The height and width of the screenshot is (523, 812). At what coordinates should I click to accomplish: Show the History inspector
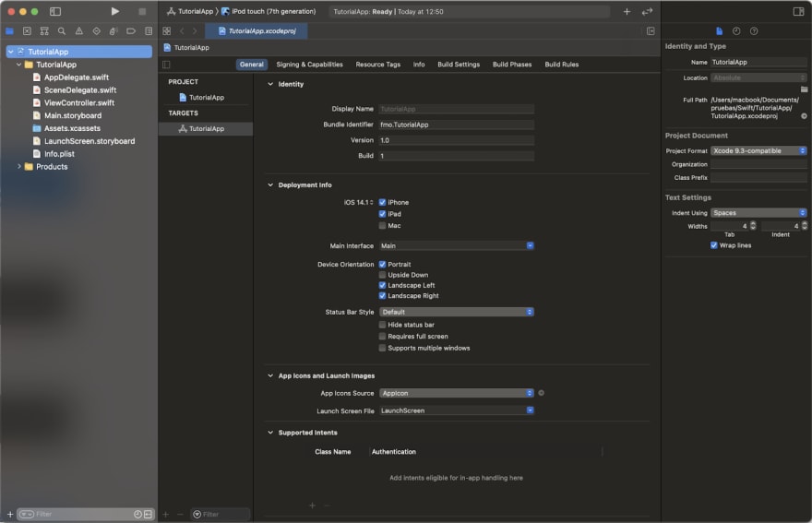click(x=736, y=31)
